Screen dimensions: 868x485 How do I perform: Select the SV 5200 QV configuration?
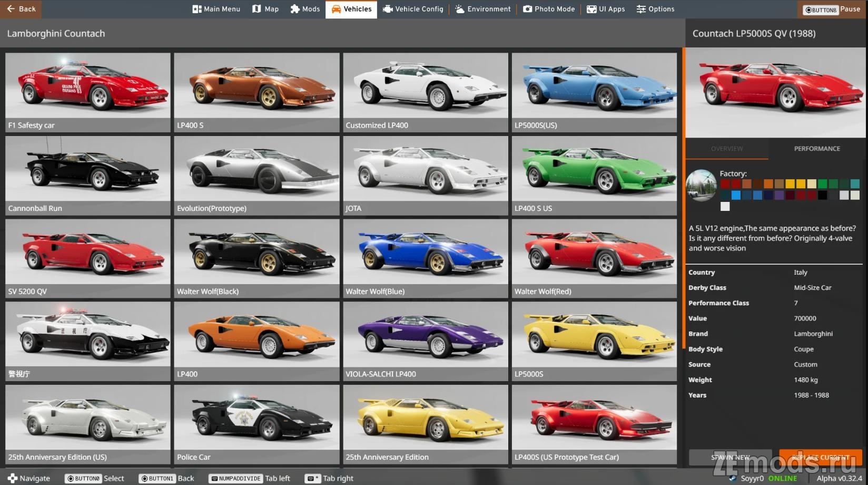(88, 258)
